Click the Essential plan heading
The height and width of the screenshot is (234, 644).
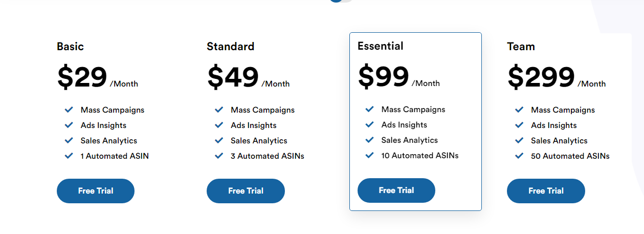pyautogui.click(x=380, y=46)
